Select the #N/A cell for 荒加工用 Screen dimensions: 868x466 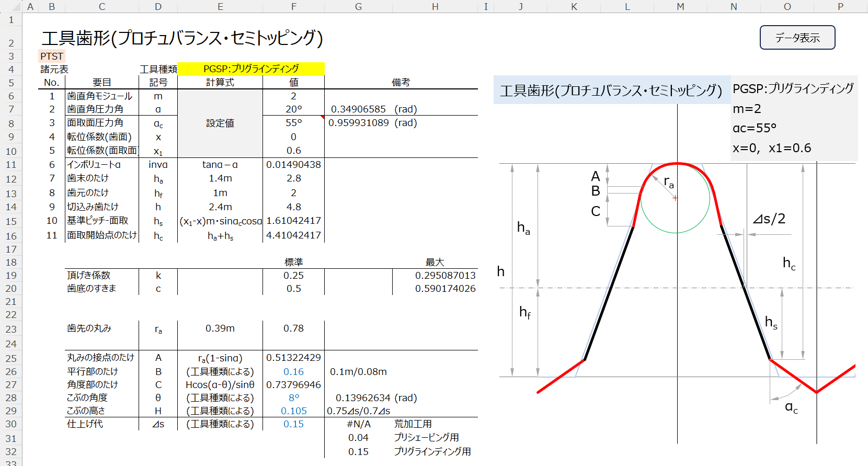point(358,424)
